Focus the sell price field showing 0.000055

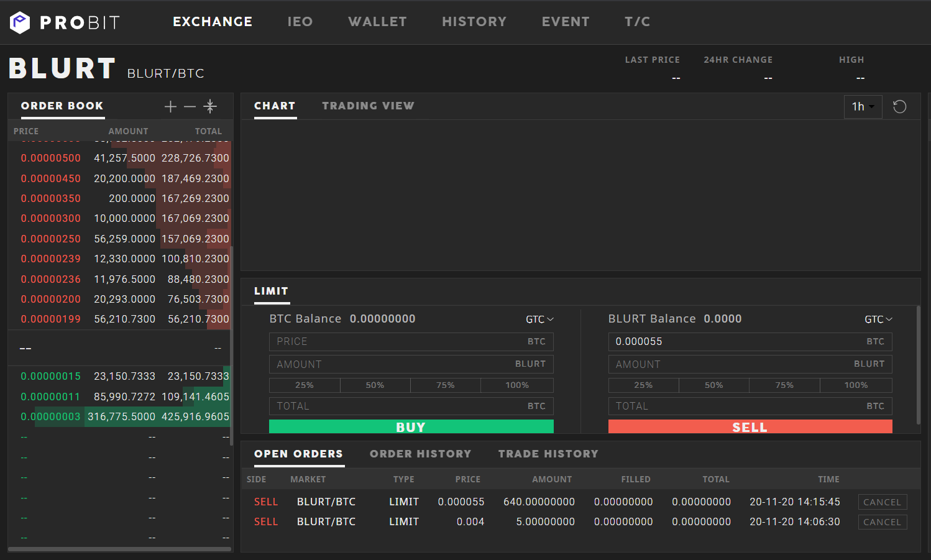click(x=750, y=342)
